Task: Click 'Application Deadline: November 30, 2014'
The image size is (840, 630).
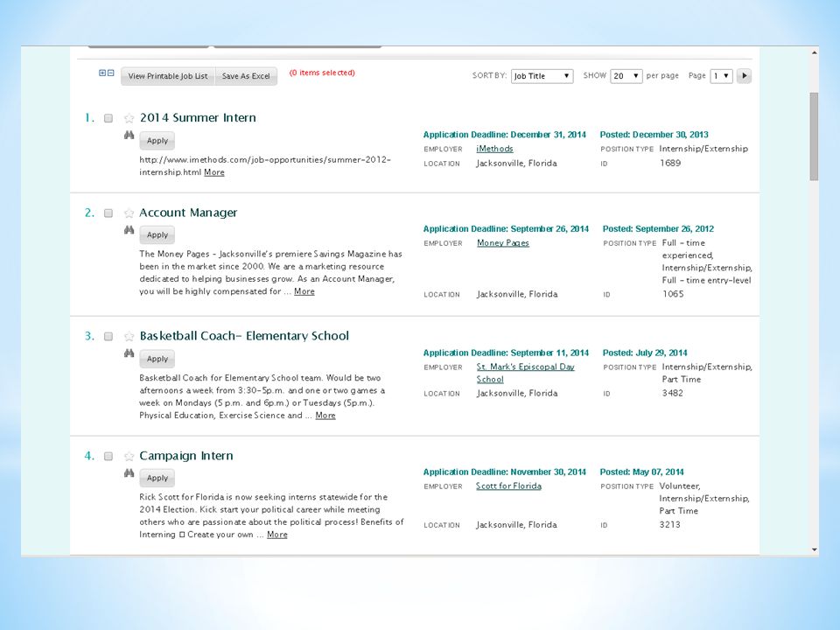Action: point(505,472)
